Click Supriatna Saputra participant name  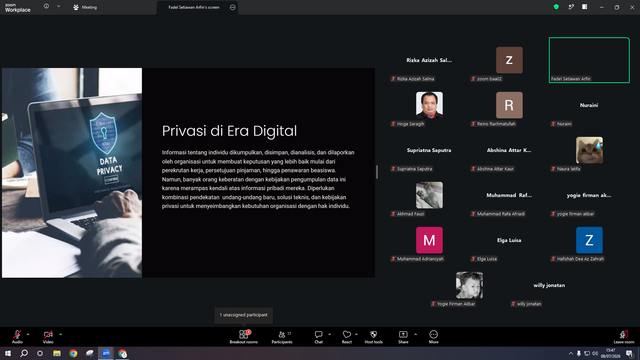(429, 150)
